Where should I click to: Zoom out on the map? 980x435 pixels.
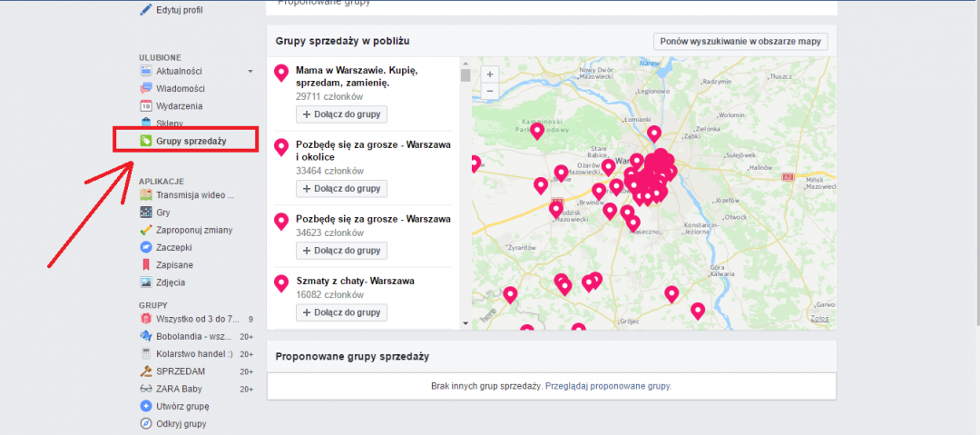click(x=490, y=91)
